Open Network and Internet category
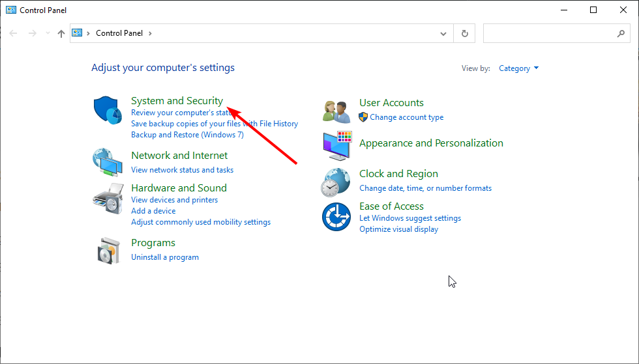 [179, 156]
